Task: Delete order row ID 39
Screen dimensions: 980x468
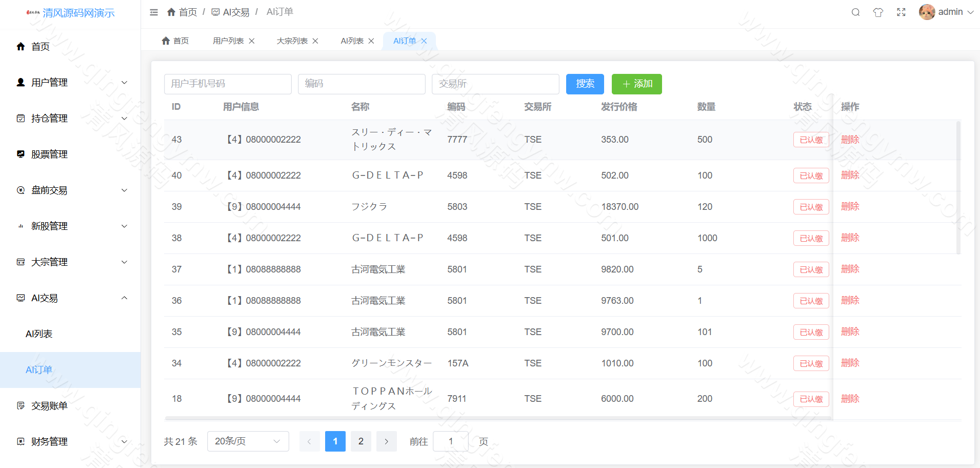Action: [850, 206]
